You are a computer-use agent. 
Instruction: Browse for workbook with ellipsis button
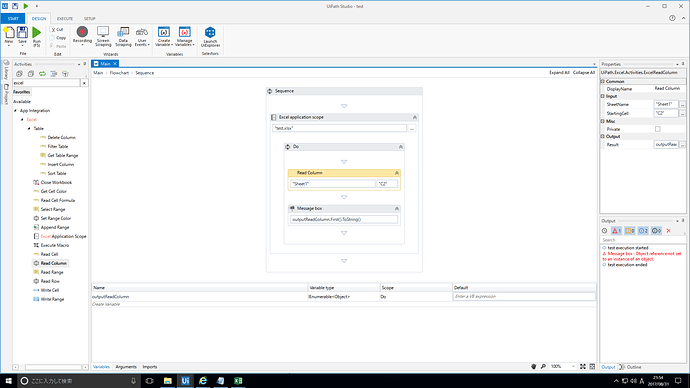coord(412,128)
